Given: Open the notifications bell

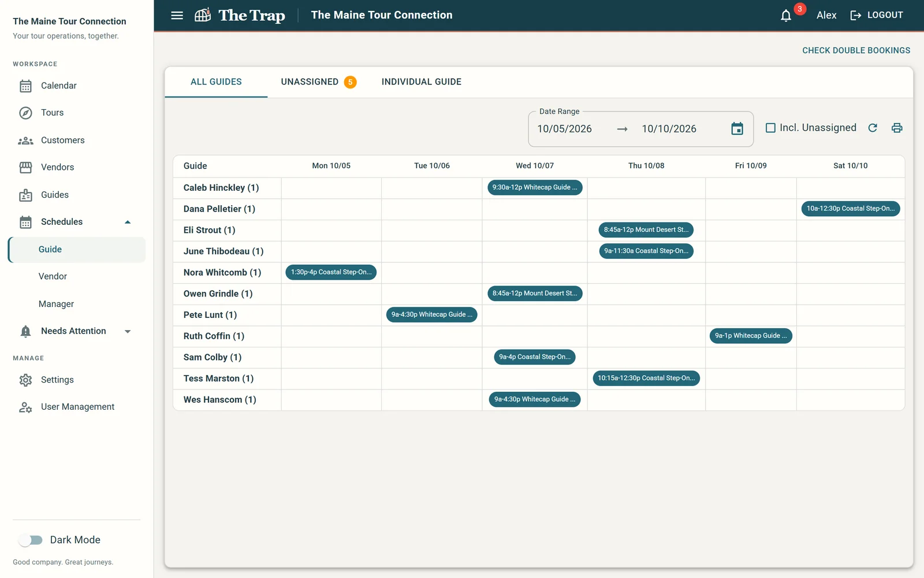Looking at the screenshot, I should (786, 16).
